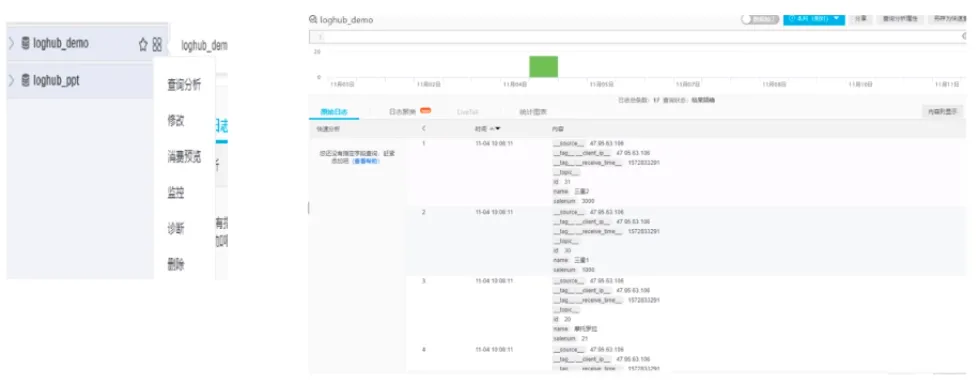This screenshot has height=392, width=979.
Task: Choose 修改 from the popup menu
Action: pyautogui.click(x=176, y=120)
